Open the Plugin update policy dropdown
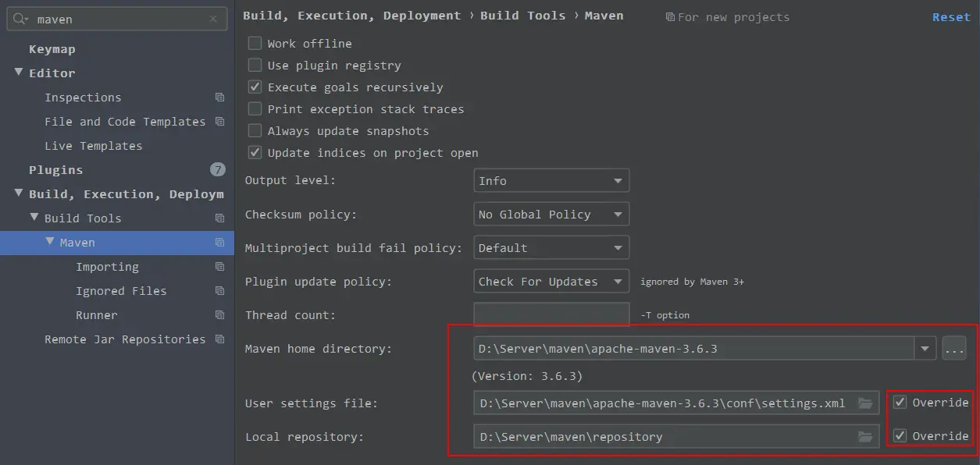This screenshot has width=980, height=465. coord(551,281)
